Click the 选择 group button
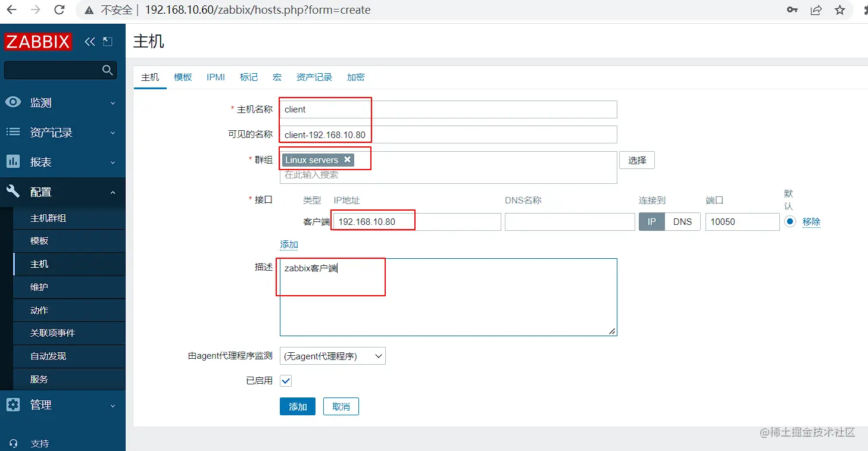This screenshot has width=868, height=451. click(637, 160)
